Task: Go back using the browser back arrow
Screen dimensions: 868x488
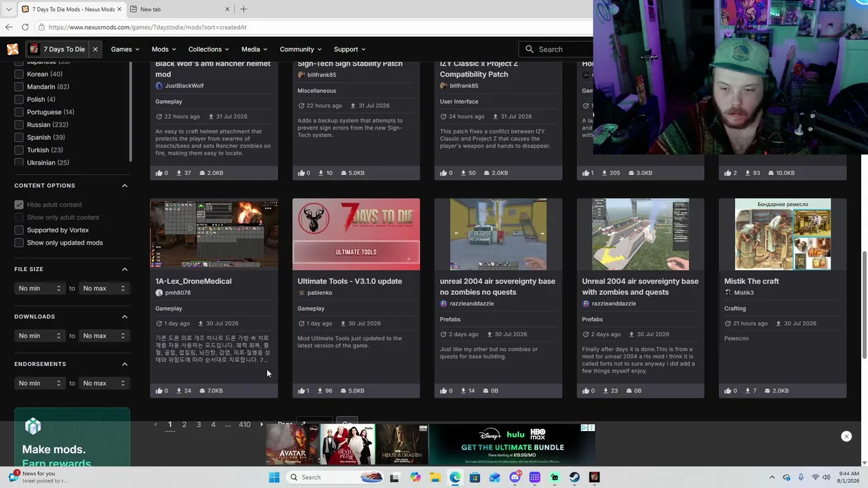Action: click(x=9, y=27)
